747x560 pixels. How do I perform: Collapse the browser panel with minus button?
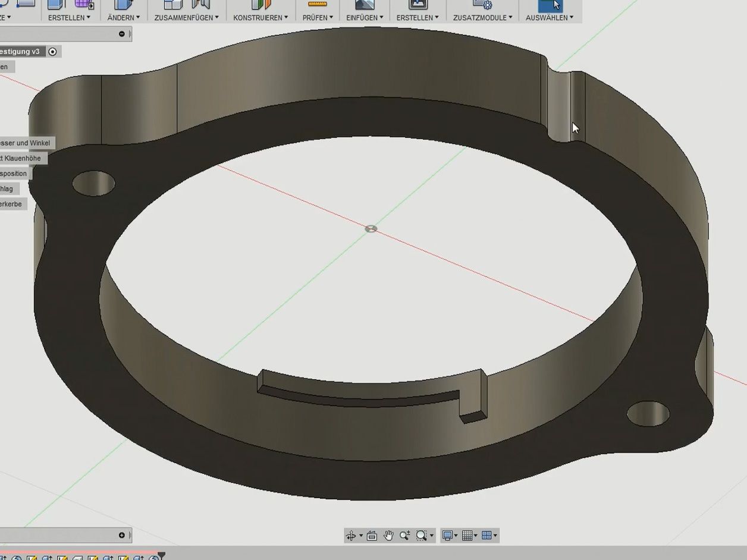click(x=122, y=34)
